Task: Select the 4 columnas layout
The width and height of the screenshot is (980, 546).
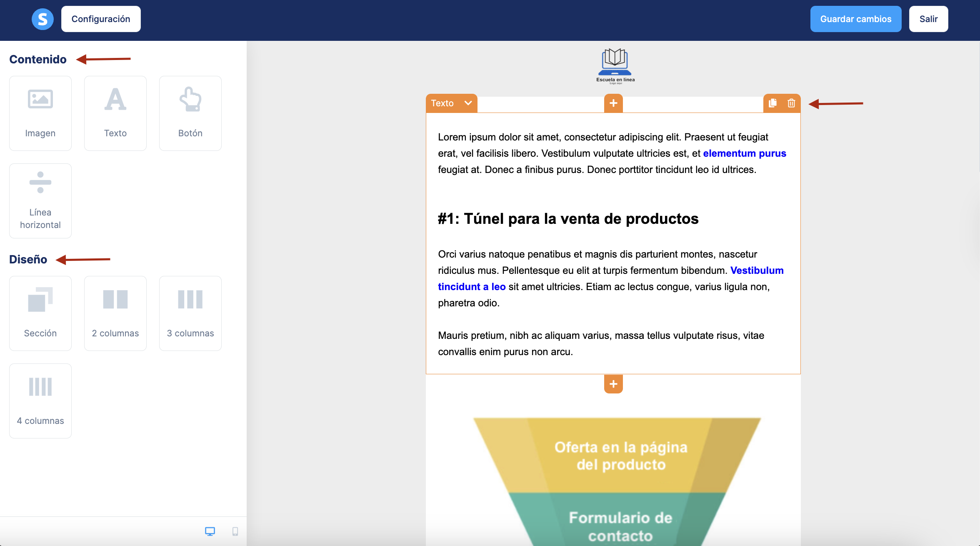Action: [40, 401]
